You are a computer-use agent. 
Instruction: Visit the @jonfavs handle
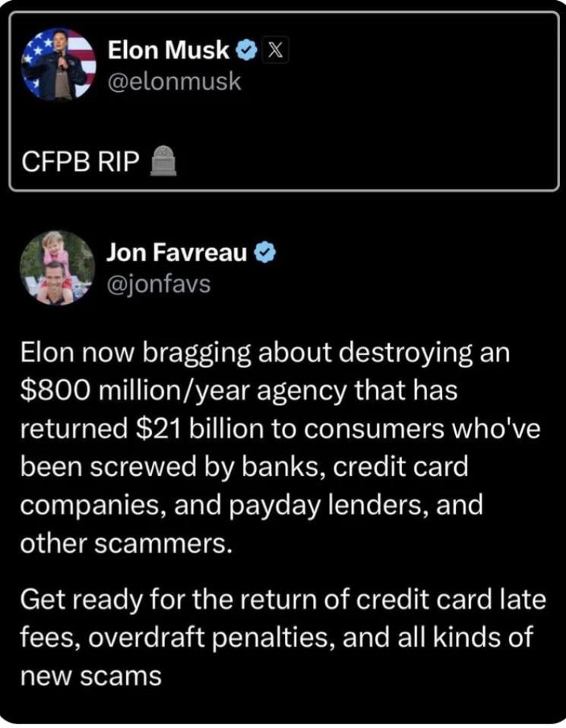tap(159, 284)
